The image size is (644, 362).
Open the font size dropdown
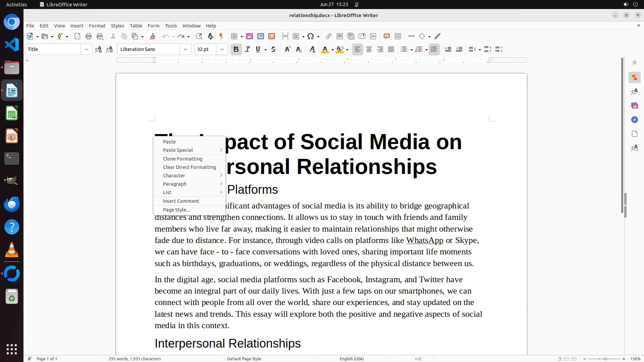tap(222, 50)
